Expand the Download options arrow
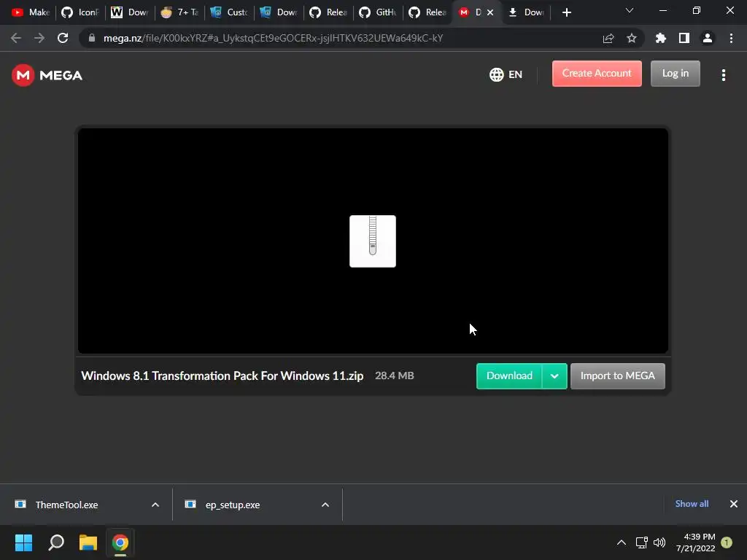This screenshot has width=747, height=560. tap(554, 376)
